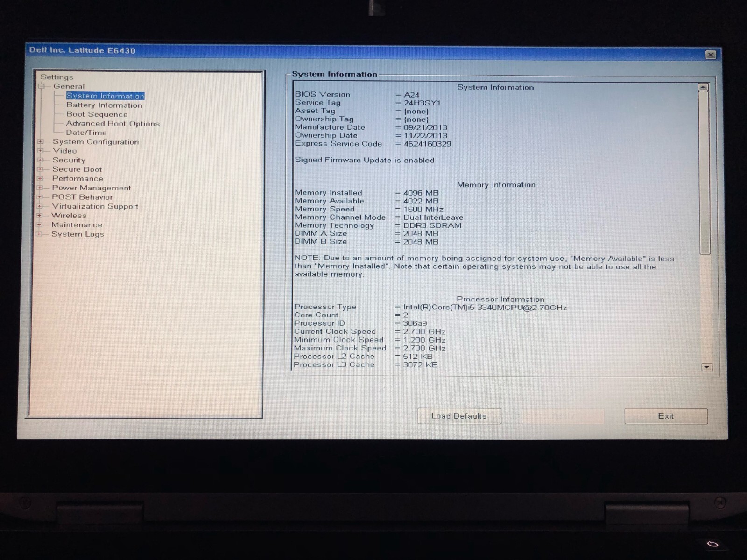Click the Processor Type value i5-3340M

pos(485,308)
